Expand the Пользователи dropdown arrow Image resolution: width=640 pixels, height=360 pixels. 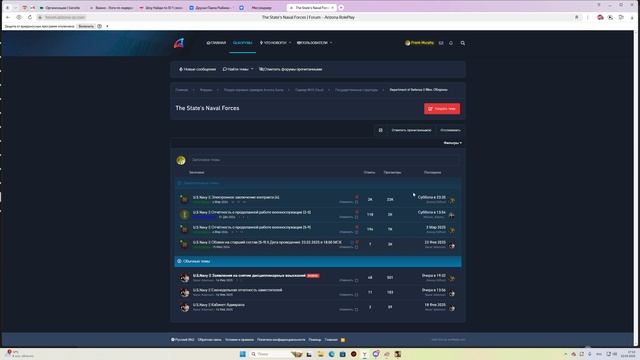pos(331,43)
